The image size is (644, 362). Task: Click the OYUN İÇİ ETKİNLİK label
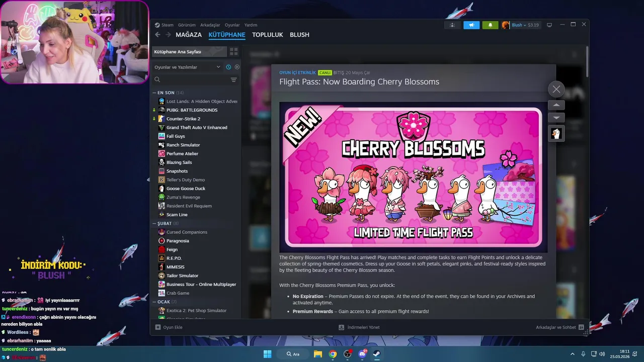tap(297, 73)
